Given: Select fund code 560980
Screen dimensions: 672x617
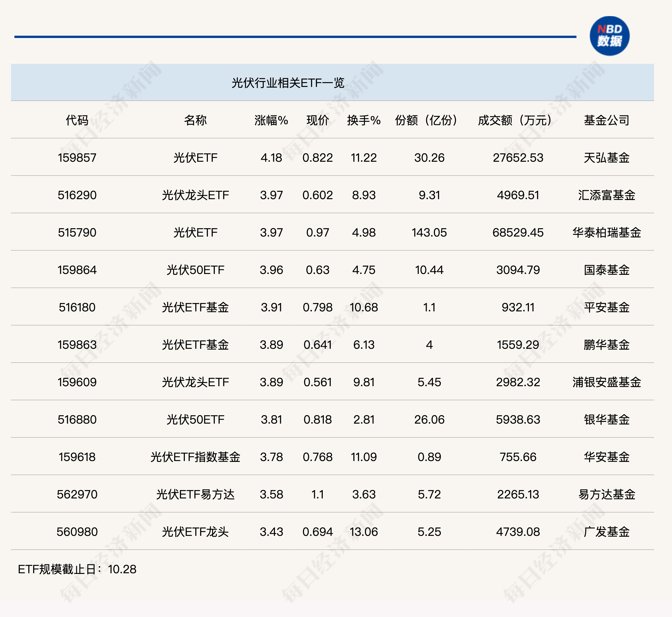Looking at the screenshot, I should click(x=77, y=532).
